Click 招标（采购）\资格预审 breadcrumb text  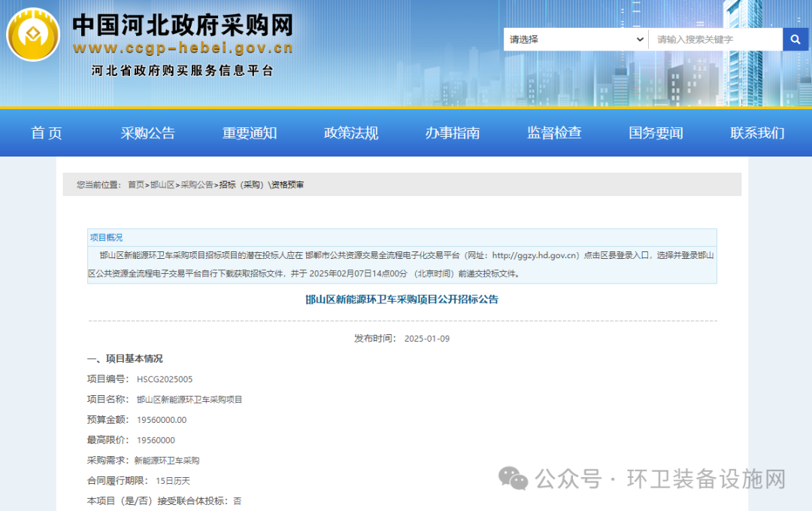click(x=262, y=184)
